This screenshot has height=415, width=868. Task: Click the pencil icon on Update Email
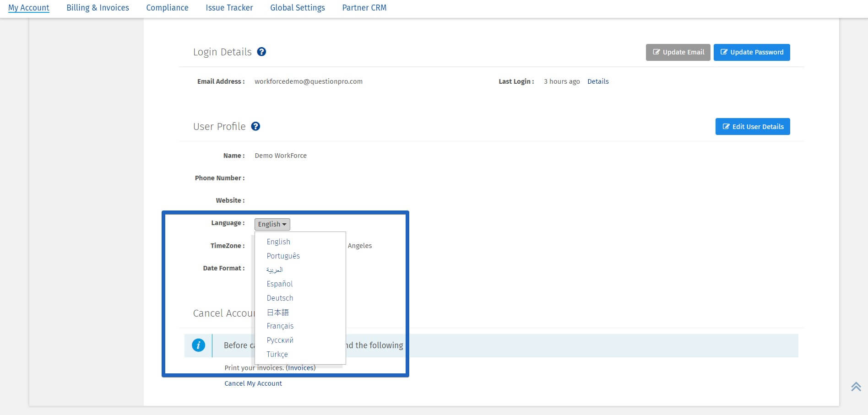pos(657,52)
